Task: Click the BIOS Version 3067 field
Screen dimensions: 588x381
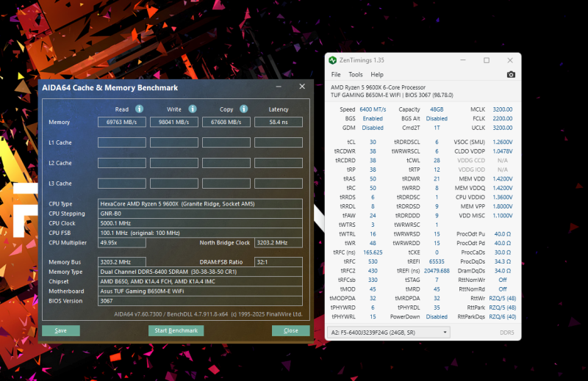Action: coord(200,301)
